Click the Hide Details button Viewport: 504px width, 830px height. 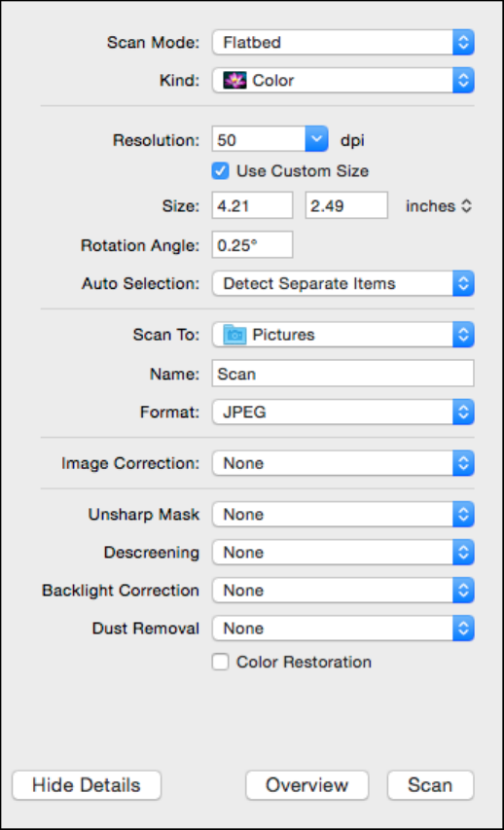(x=87, y=785)
